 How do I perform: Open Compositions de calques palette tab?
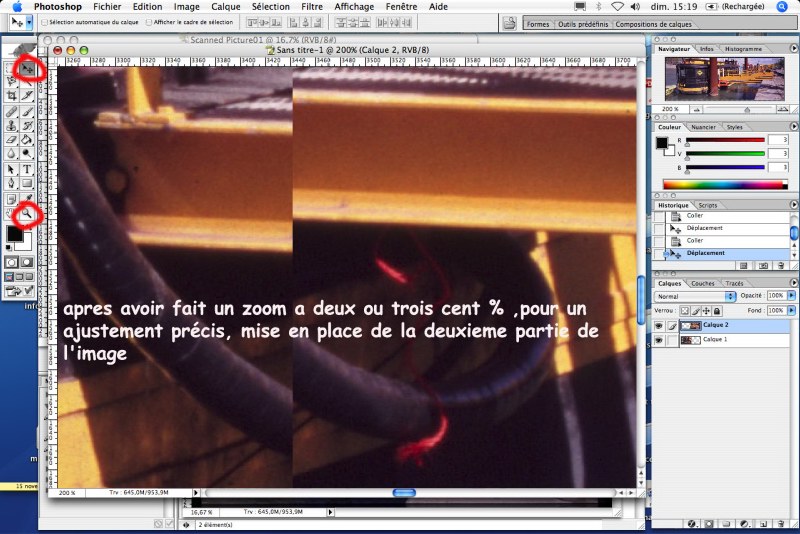pos(654,24)
